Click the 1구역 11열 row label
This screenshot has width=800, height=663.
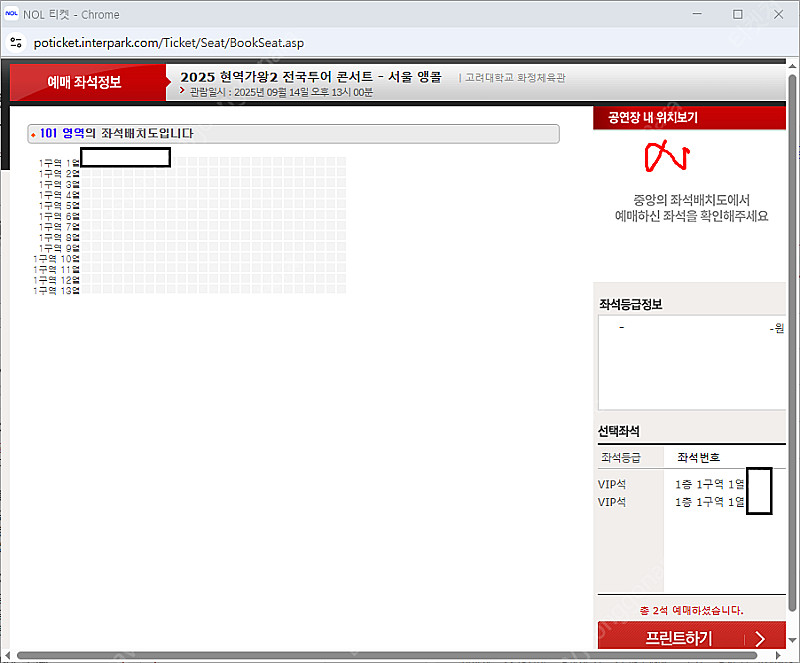coord(57,269)
